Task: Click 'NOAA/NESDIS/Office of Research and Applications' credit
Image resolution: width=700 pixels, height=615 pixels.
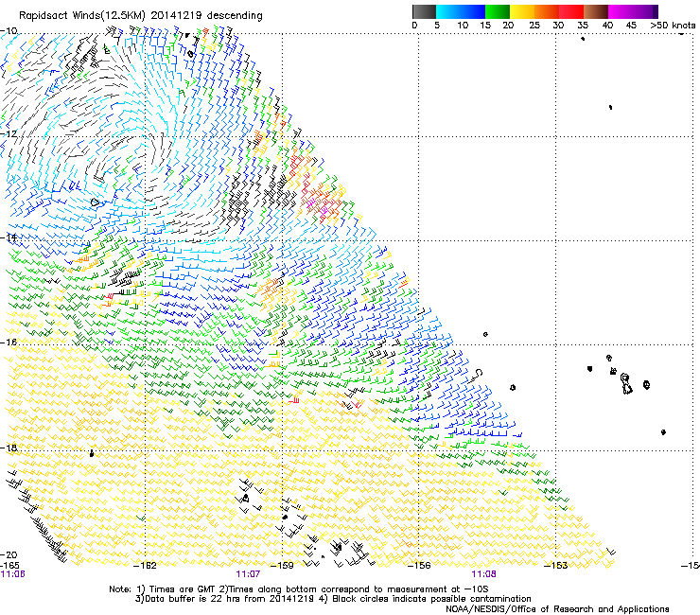Action: (557, 609)
